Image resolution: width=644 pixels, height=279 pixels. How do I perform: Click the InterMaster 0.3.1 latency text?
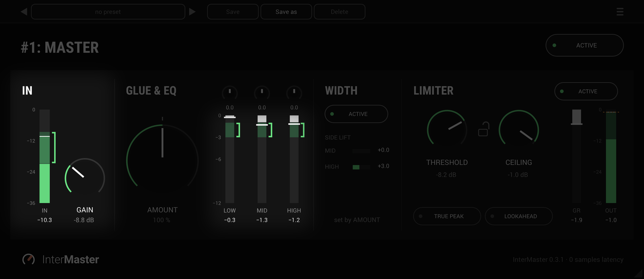(x=568, y=260)
